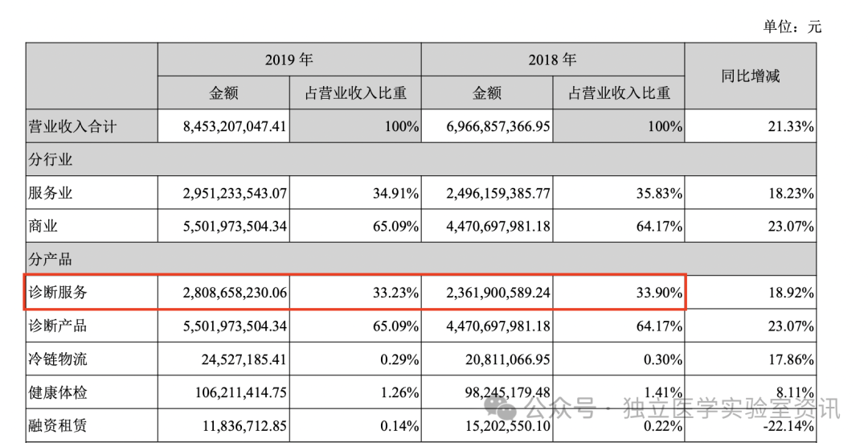Select the 2019 total revenue 8,453,207,047.41 cell
Viewport: 868px width, 443px height.
tap(224, 127)
